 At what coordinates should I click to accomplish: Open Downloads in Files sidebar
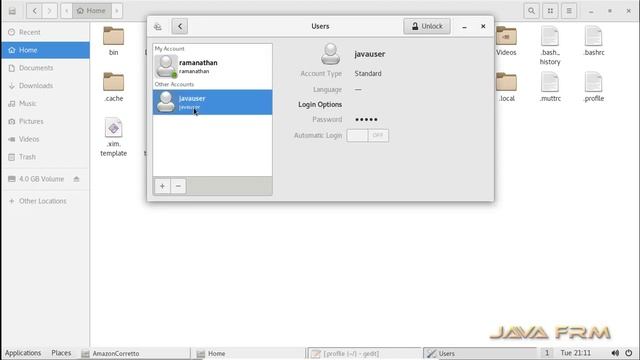(x=45, y=86)
